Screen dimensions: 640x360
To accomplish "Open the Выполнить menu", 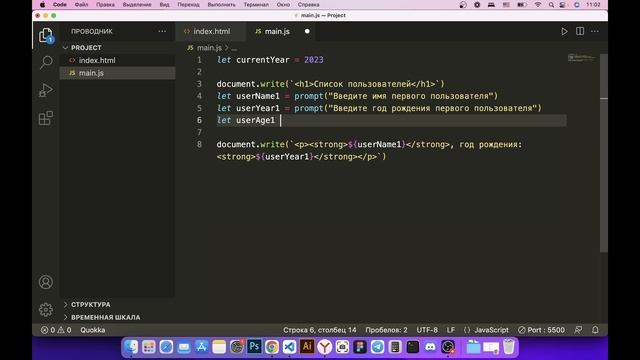I will (x=222, y=5).
